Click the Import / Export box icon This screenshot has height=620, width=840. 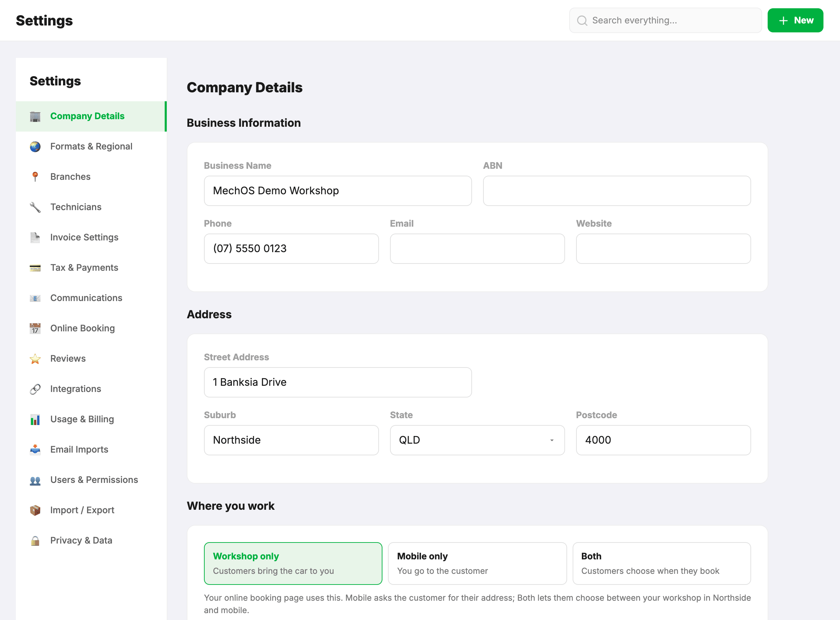(x=35, y=510)
